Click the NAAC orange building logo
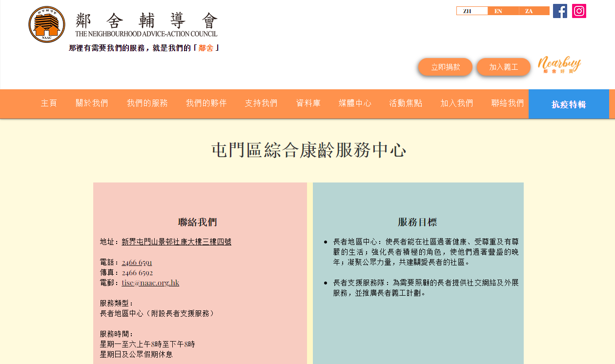The image size is (615, 364). (47, 24)
